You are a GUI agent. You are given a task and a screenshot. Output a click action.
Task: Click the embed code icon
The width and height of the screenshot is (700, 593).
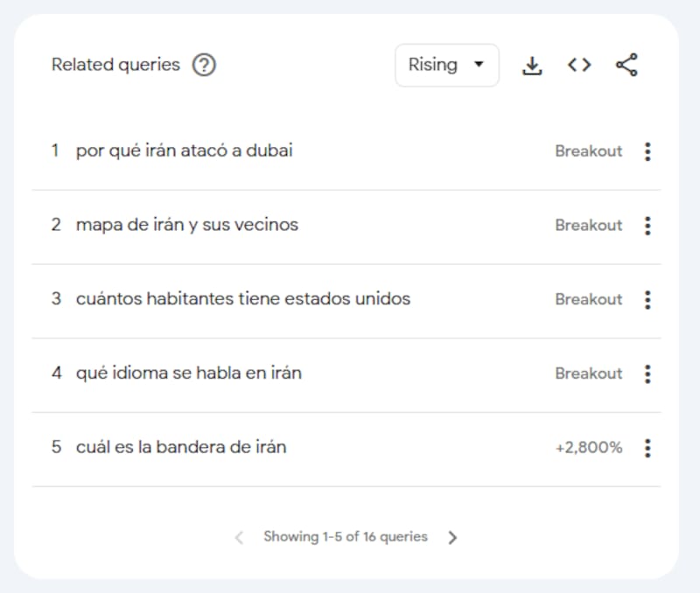tap(579, 66)
